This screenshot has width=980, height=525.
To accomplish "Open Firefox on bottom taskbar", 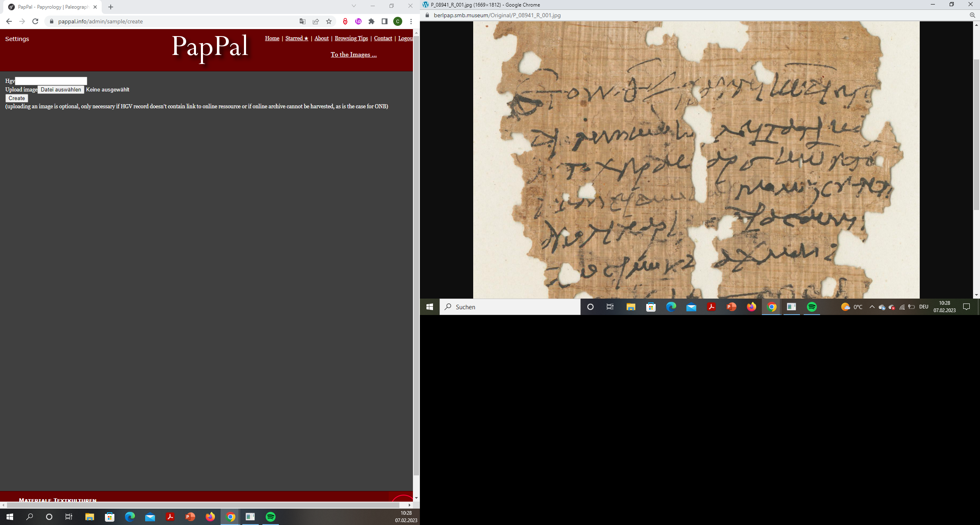I will coord(210,517).
